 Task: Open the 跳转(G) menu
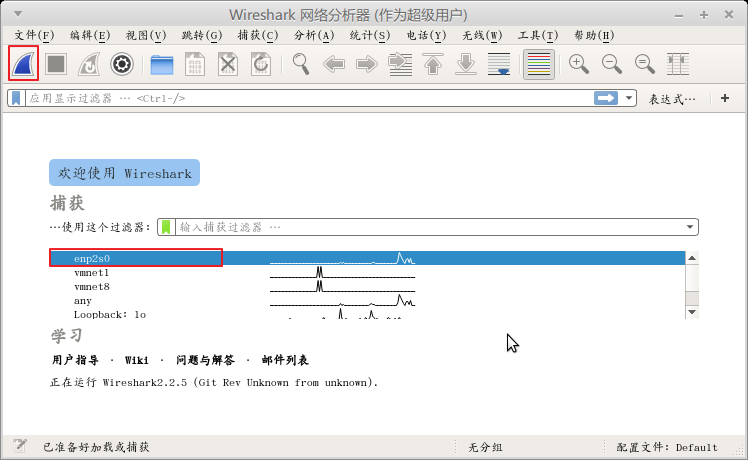tap(202, 35)
